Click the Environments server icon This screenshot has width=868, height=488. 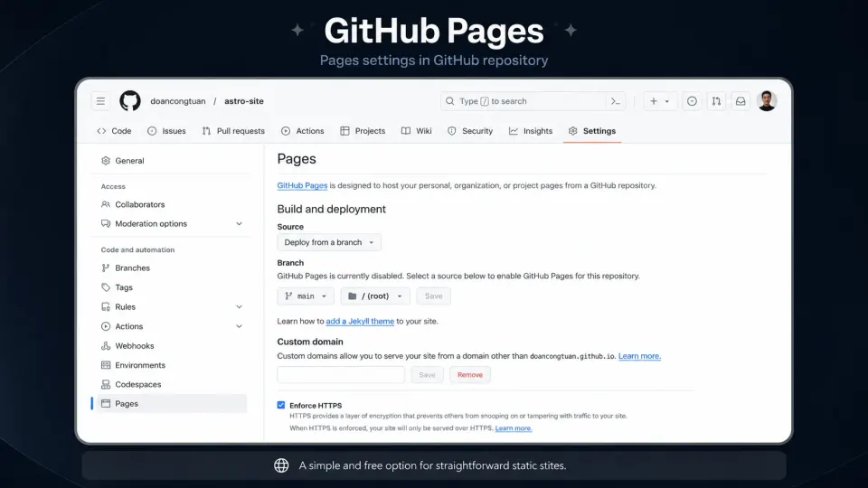pyautogui.click(x=106, y=365)
